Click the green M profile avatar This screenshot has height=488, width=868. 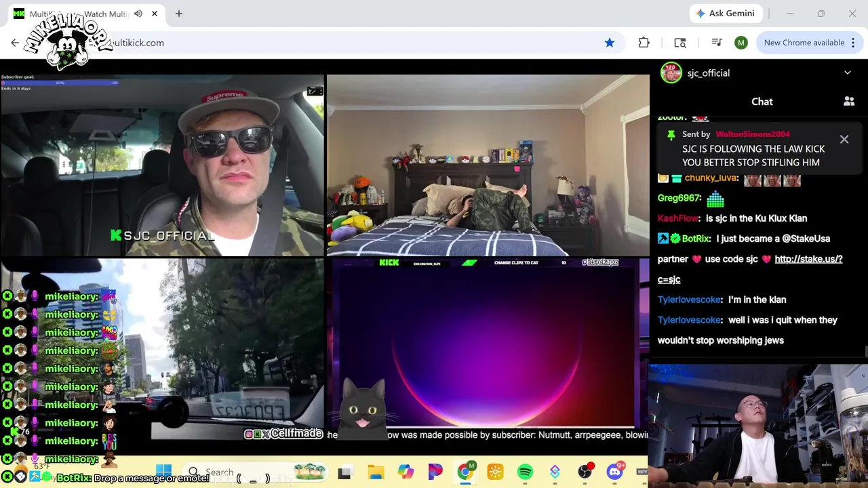click(741, 43)
